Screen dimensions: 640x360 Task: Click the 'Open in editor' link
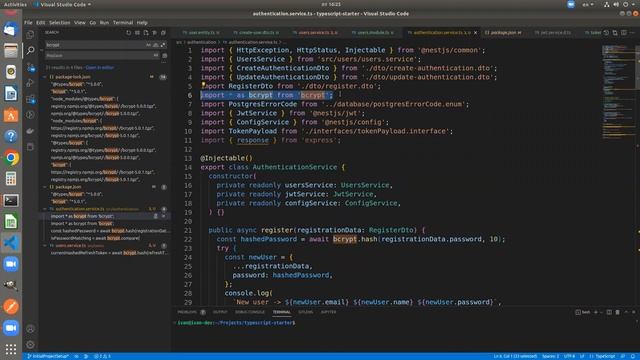tap(100, 68)
